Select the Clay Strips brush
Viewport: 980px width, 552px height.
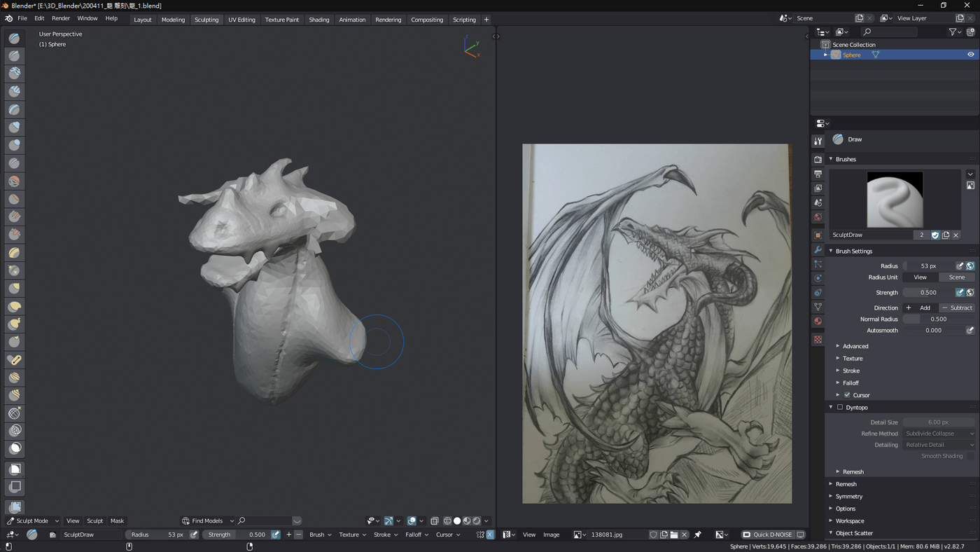(15, 91)
